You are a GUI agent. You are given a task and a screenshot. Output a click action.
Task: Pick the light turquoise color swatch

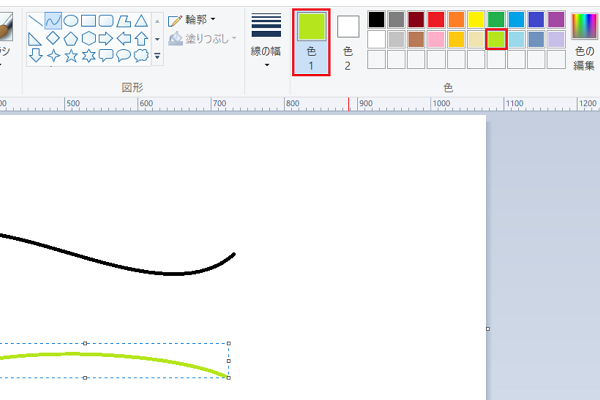point(516,39)
